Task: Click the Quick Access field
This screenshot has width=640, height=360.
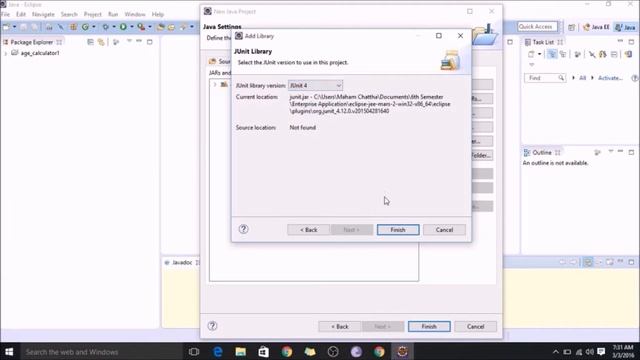Action: coord(537,27)
